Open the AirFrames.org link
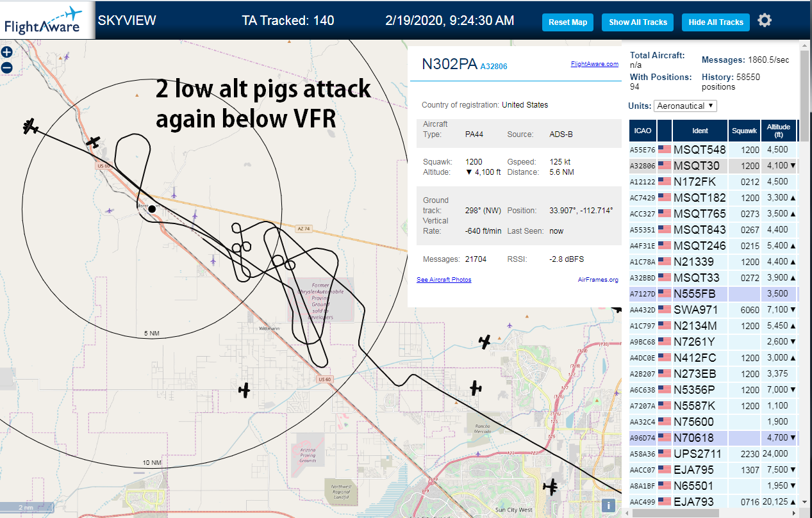812x518 pixels. [x=598, y=280]
